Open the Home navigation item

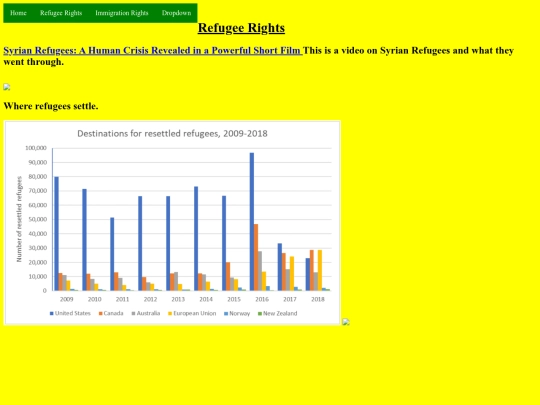(18, 13)
